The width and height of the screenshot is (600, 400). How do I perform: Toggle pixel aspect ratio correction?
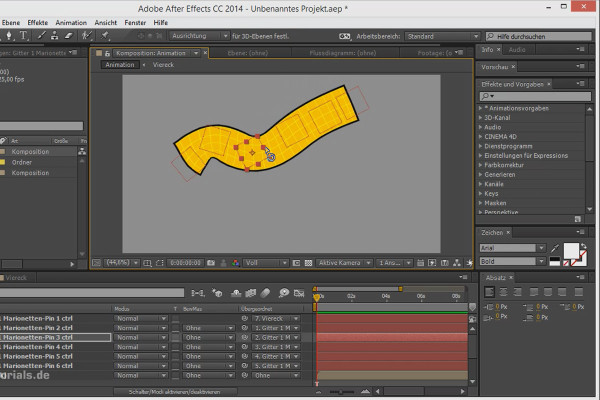[420, 263]
